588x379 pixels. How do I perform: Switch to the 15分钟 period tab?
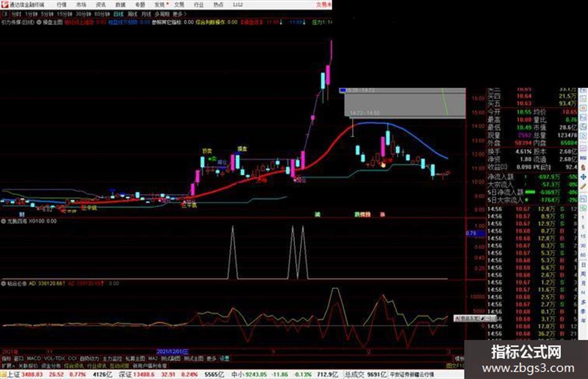point(65,14)
